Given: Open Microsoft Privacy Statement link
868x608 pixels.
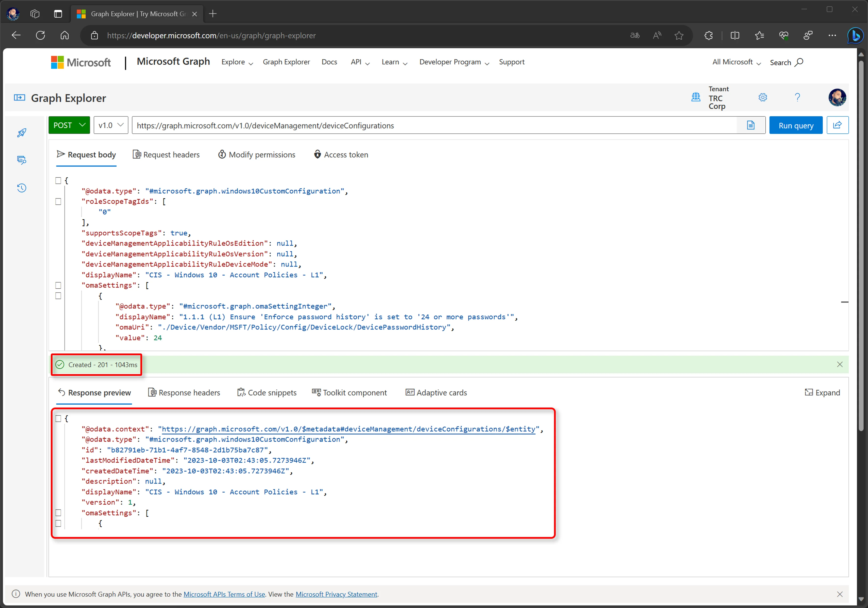Looking at the screenshot, I should click(337, 594).
